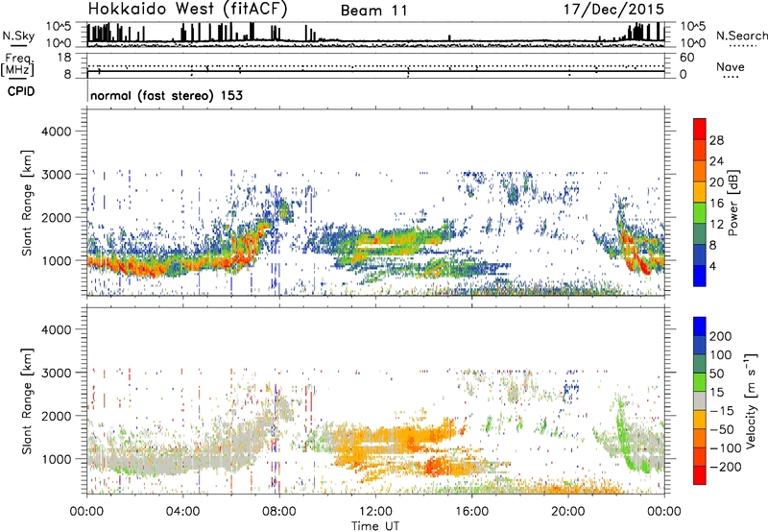Screen dimensions: 768x532
Task: Click the '50' label on Velocity colorbar
Action: click(716, 374)
